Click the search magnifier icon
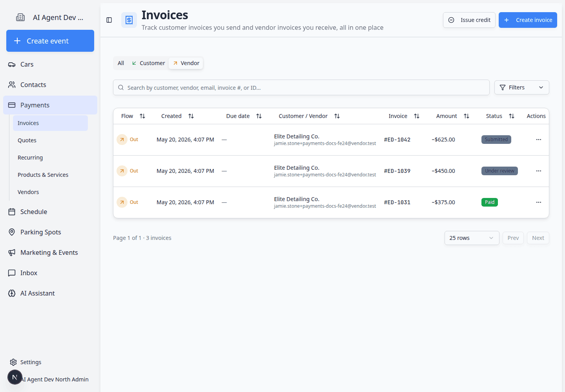The height and width of the screenshot is (392, 565). (121, 87)
